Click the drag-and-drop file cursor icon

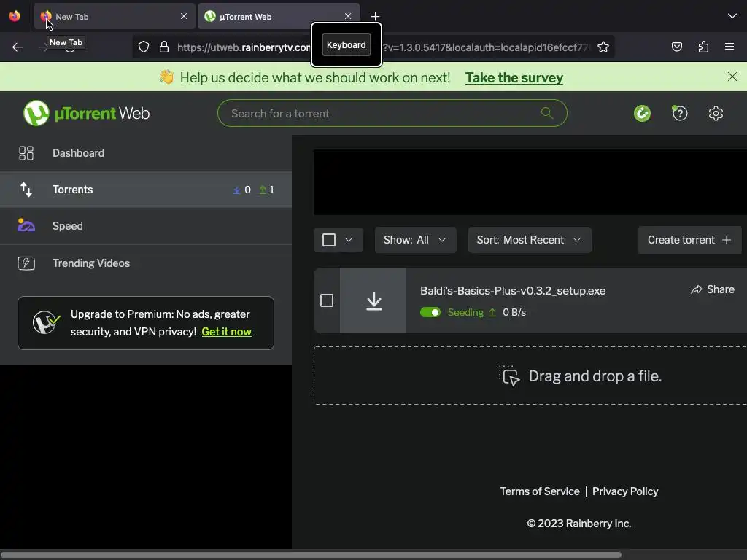510,376
